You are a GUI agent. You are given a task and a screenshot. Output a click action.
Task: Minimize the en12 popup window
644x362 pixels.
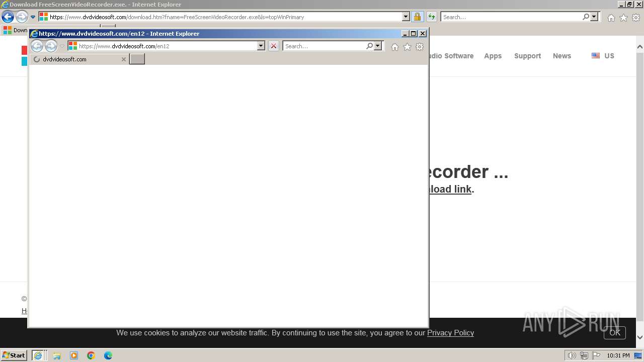point(405,34)
